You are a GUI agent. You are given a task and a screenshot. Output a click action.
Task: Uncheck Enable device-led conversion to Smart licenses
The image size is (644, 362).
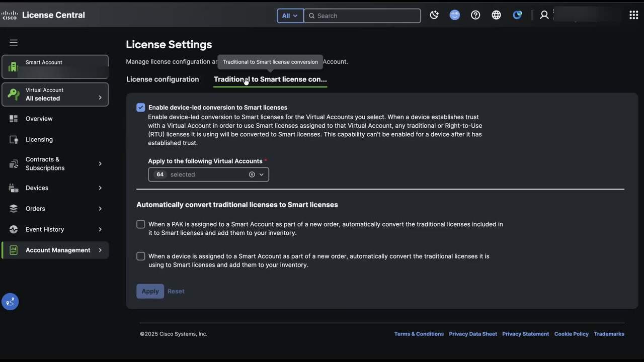pyautogui.click(x=141, y=108)
